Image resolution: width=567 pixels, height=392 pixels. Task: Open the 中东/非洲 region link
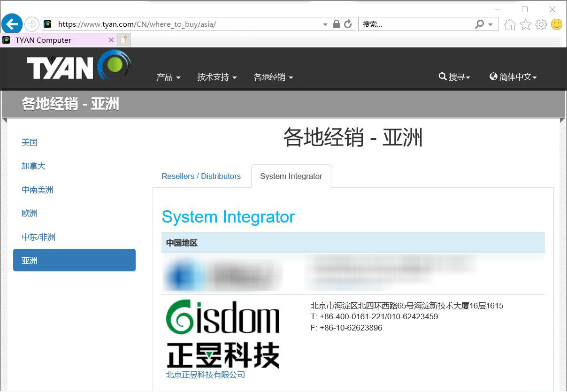(x=38, y=237)
